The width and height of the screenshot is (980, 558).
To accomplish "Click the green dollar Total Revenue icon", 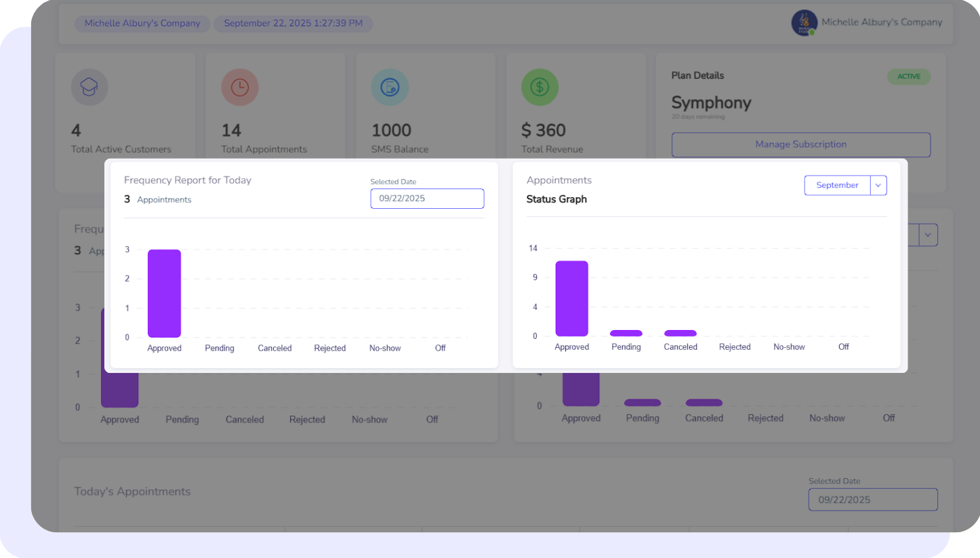I will coord(539,87).
